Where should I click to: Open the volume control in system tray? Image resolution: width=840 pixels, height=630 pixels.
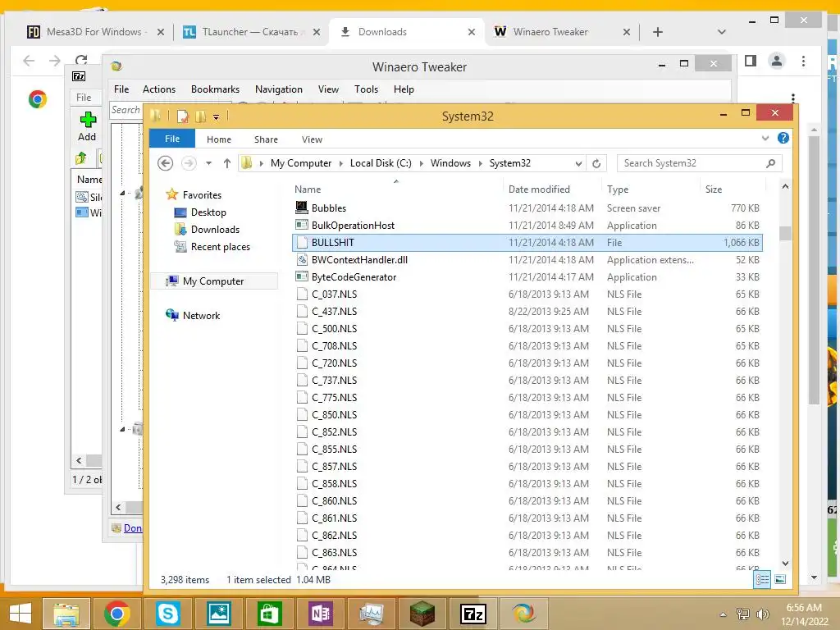click(762, 614)
